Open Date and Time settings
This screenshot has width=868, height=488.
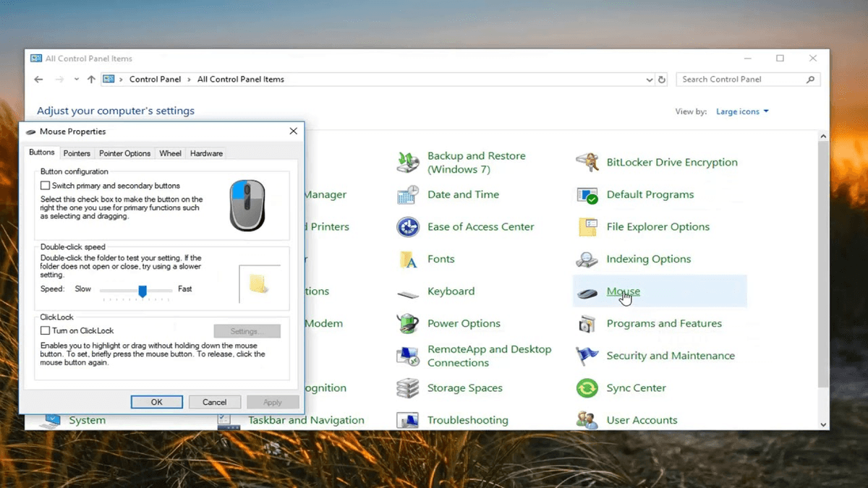tap(461, 194)
